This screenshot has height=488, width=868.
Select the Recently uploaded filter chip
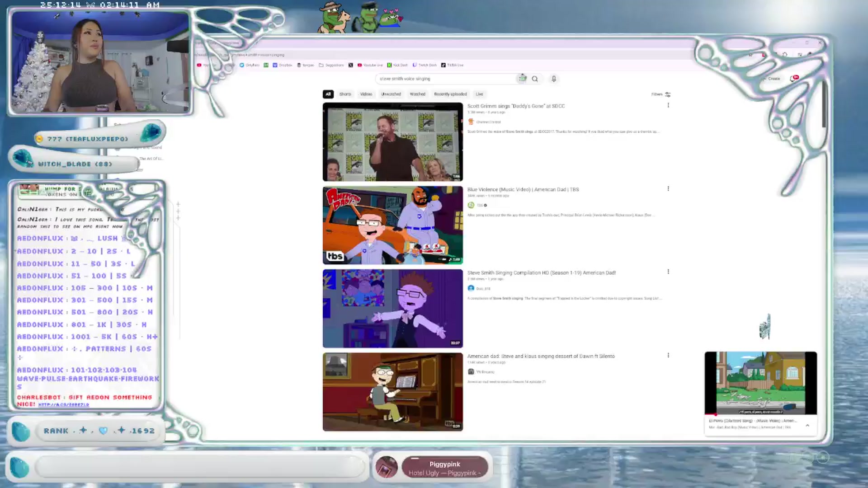(450, 94)
